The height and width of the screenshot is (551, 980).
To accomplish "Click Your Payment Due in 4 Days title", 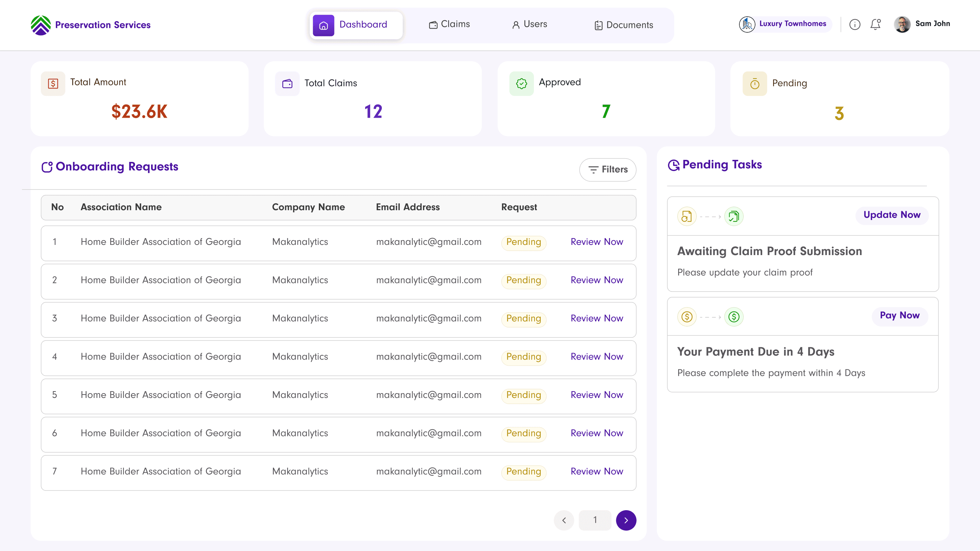I will coord(755,352).
